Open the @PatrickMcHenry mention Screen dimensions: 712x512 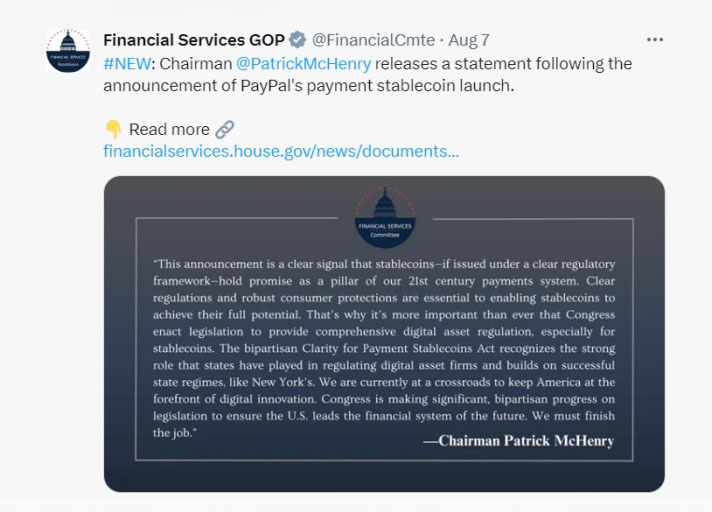pyautogui.click(x=303, y=63)
